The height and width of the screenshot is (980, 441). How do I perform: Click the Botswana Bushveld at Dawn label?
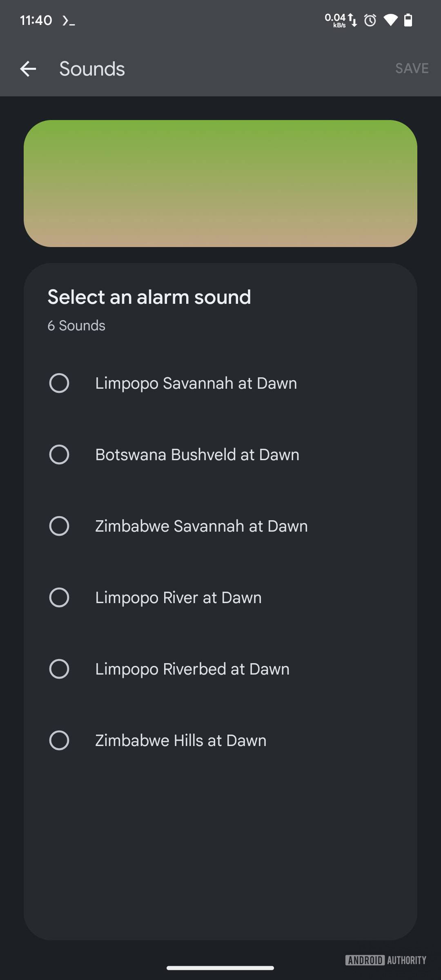197,454
